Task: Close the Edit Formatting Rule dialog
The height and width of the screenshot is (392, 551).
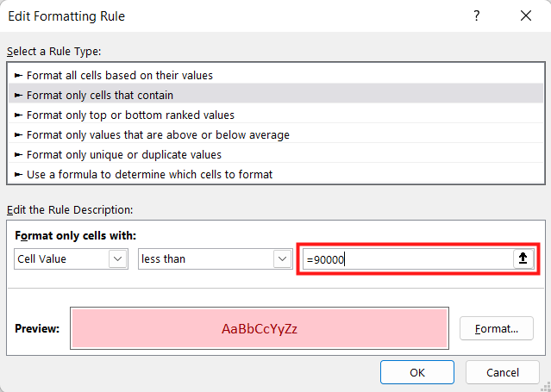Action: 526,16
